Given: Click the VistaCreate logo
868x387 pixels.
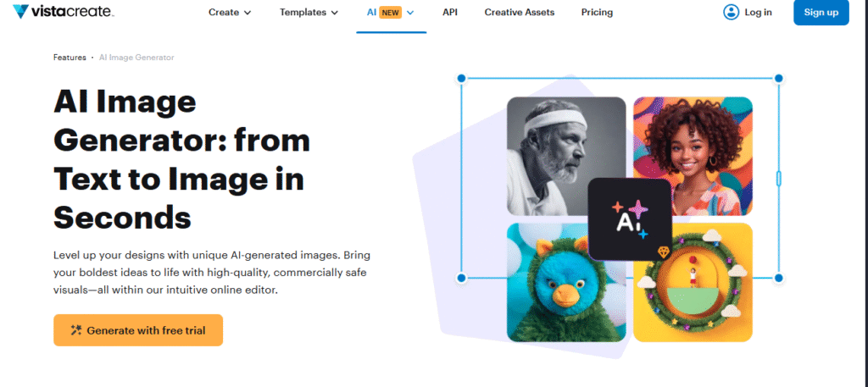Looking at the screenshot, I should [63, 12].
